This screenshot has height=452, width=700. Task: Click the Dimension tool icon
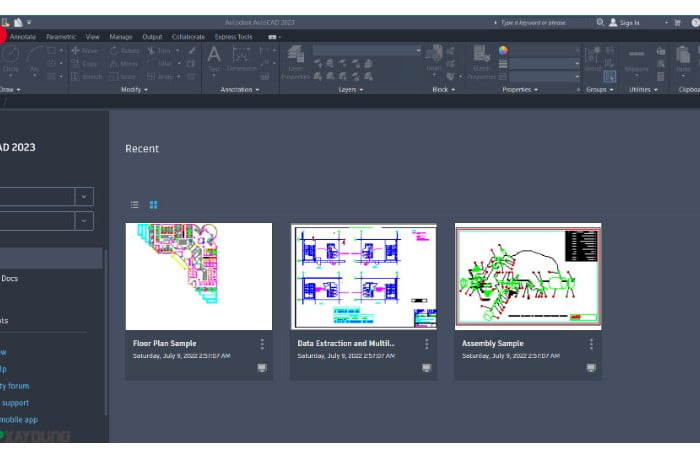[x=241, y=58]
